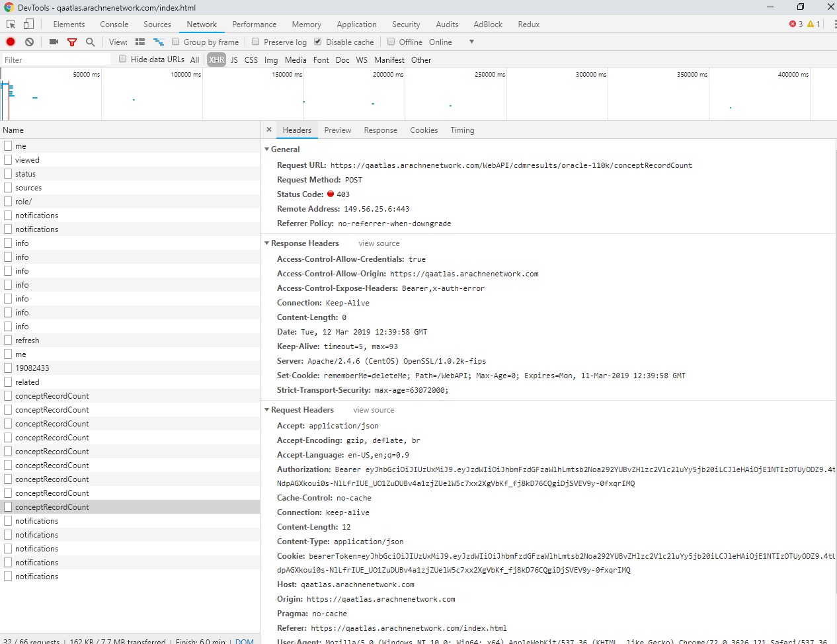Click view source beside Request Headers

pyautogui.click(x=373, y=409)
